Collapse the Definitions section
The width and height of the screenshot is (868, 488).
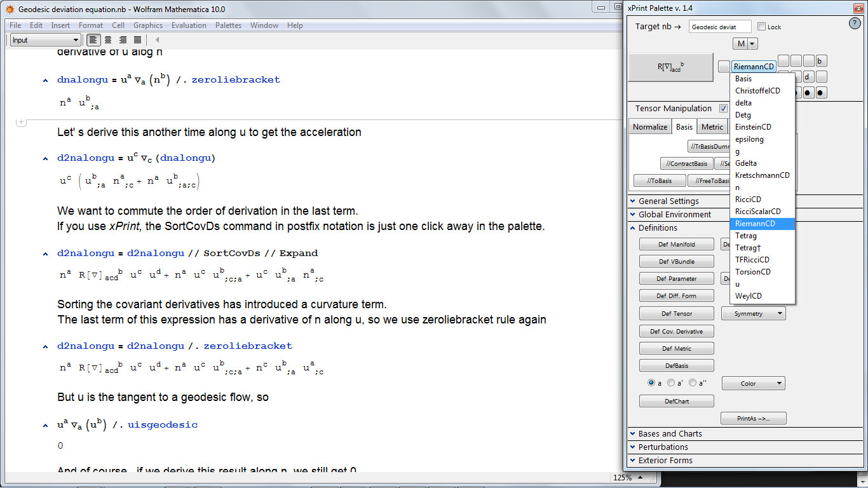point(658,228)
